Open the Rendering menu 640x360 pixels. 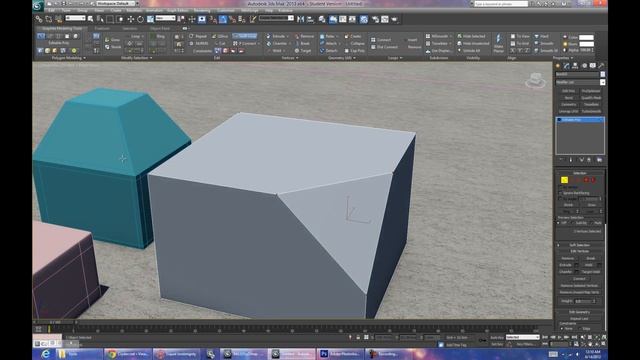coord(202,11)
